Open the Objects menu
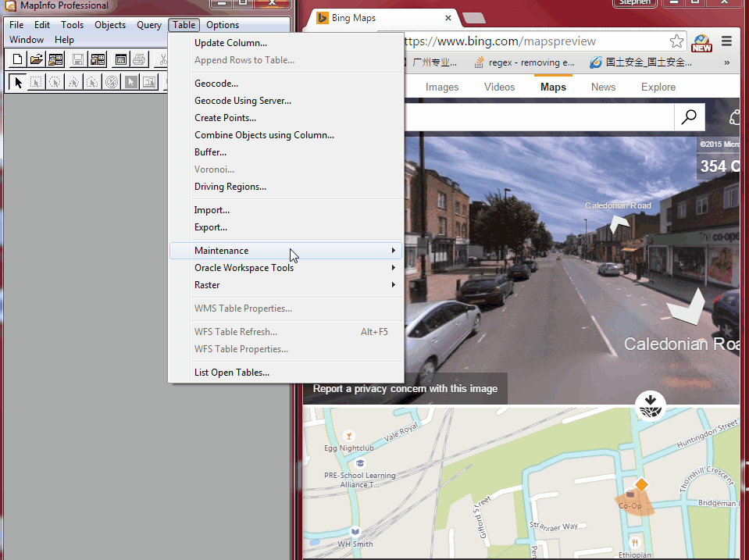 pos(110,25)
